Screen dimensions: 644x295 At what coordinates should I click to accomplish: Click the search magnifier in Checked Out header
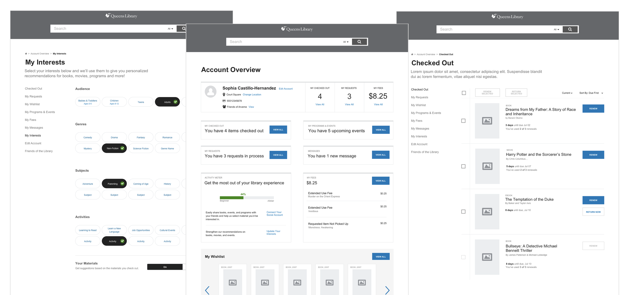(570, 29)
